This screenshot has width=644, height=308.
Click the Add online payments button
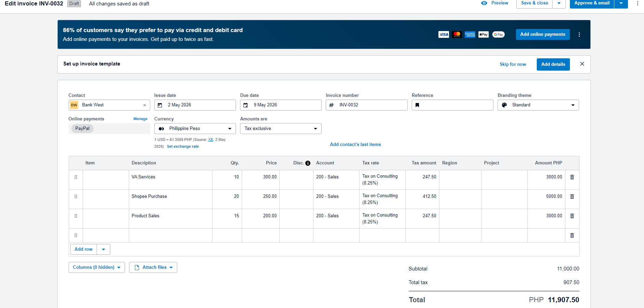(x=543, y=34)
